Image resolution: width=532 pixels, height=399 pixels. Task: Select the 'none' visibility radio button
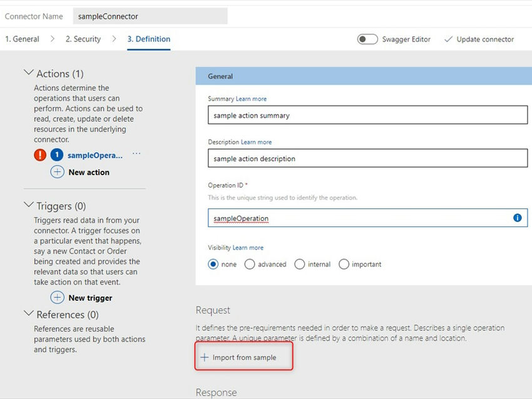(x=213, y=264)
